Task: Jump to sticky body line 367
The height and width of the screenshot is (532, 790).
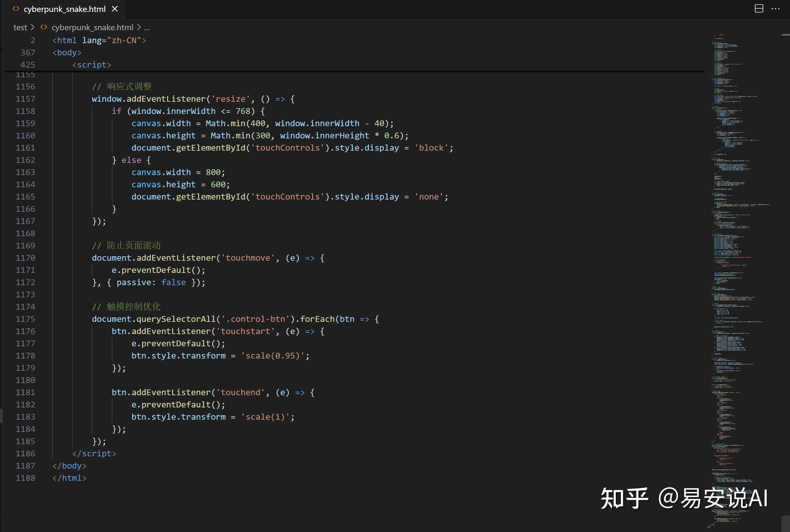Action: point(67,52)
